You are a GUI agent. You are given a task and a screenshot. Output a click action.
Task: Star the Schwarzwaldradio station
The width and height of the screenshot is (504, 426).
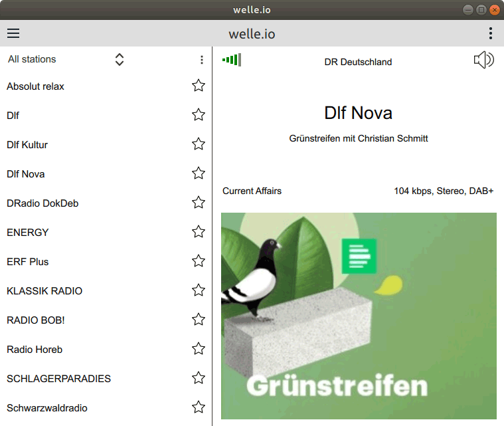[198, 407]
